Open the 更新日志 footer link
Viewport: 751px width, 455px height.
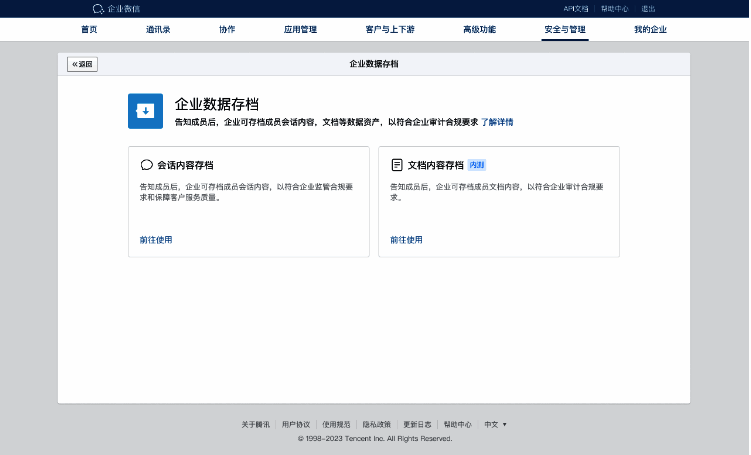417,424
